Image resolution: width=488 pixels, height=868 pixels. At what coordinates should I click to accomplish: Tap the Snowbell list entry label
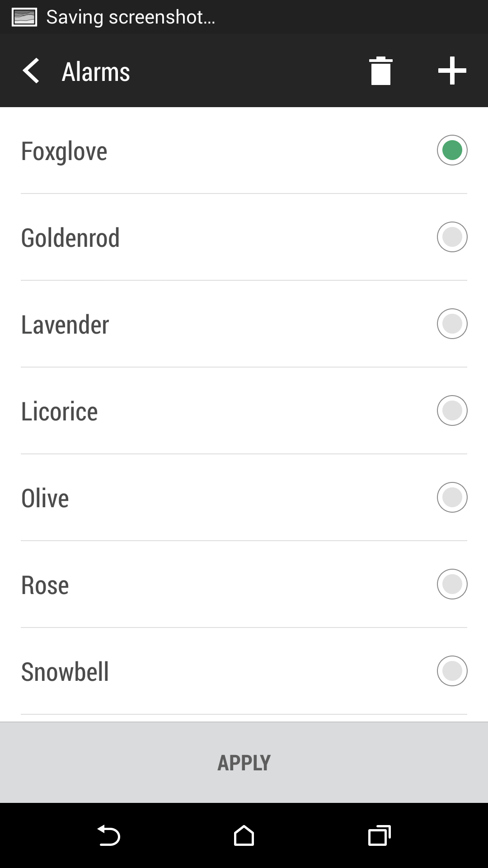pos(65,672)
